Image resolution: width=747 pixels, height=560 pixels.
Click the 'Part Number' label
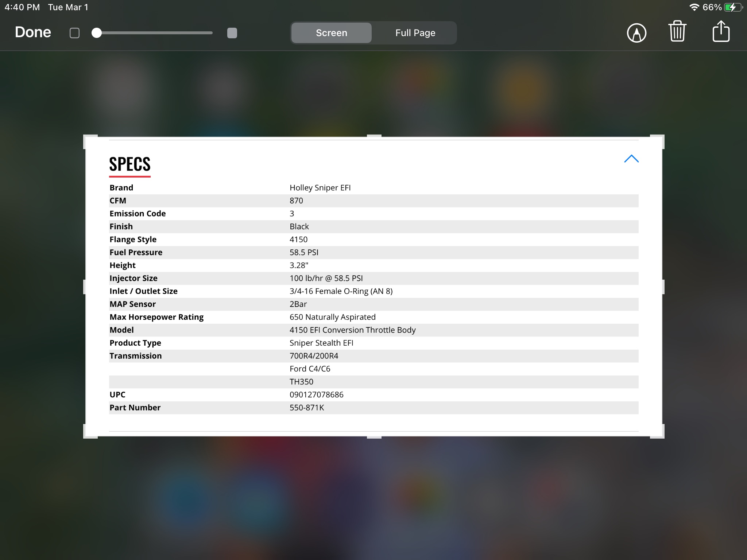point(135,408)
